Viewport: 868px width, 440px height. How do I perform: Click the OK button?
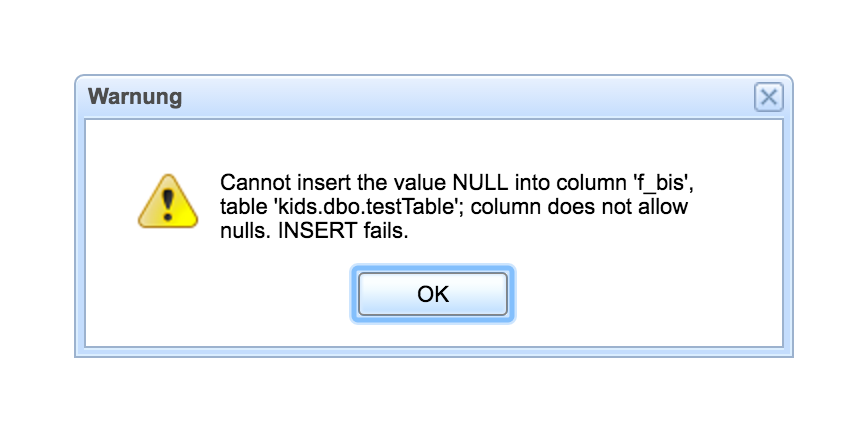click(433, 294)
